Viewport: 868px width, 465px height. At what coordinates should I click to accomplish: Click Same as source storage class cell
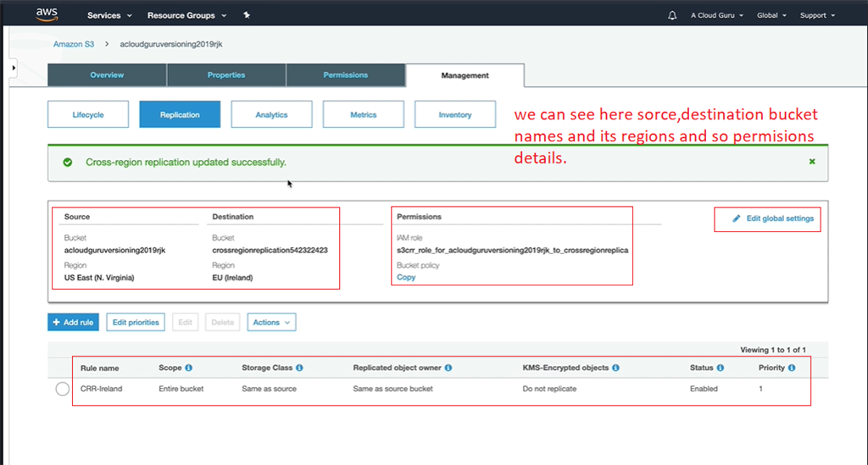click(269, 389)
